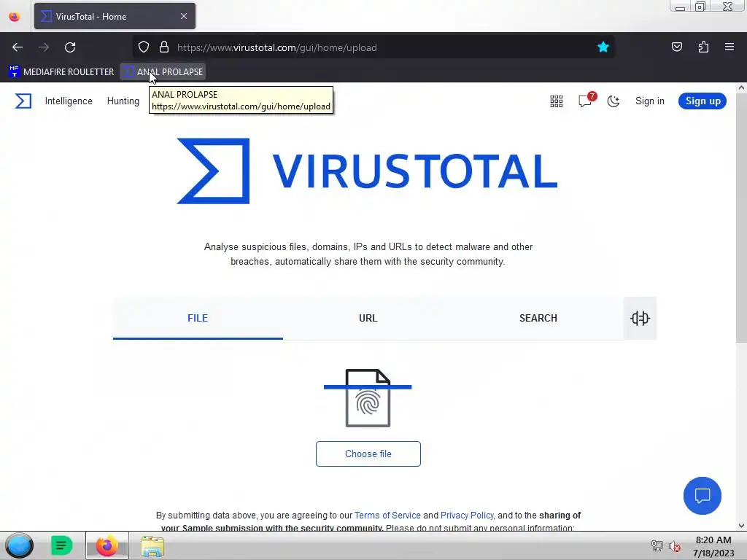Open the Pocket save icon
The height and width of the screenshot is (560, 747).
click(677, 47)
